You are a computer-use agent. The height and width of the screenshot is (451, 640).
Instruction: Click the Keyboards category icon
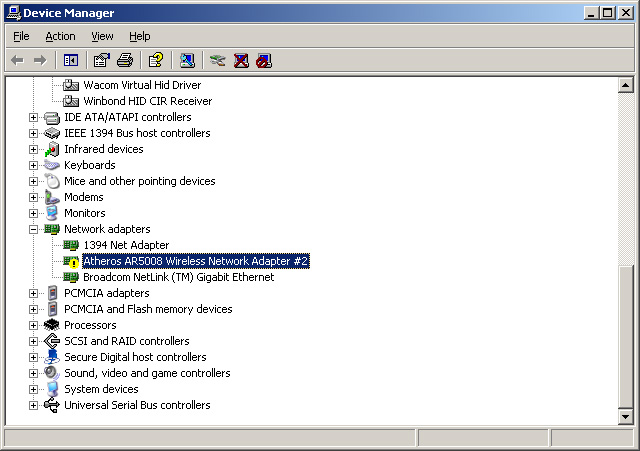[52, 165]
